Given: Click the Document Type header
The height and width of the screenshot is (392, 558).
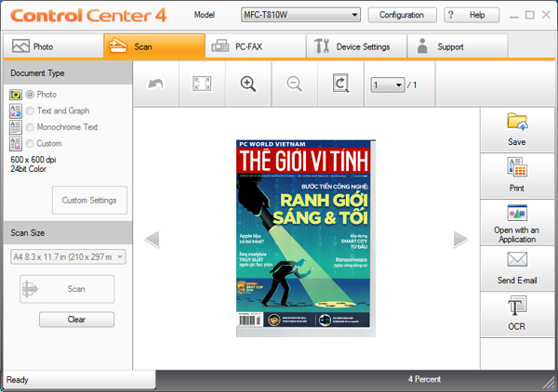Looking at the screenshot, I should coord(68,73).
